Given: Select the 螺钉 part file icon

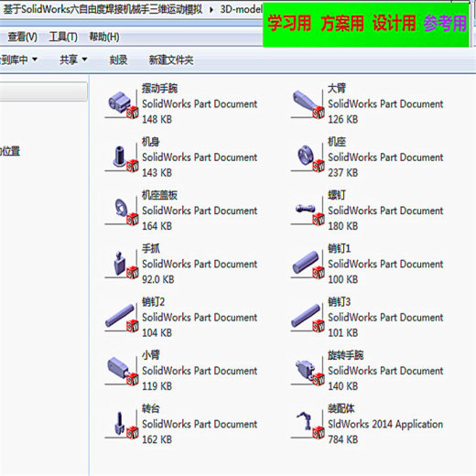Looking at the screenshot, I should 308,211.
